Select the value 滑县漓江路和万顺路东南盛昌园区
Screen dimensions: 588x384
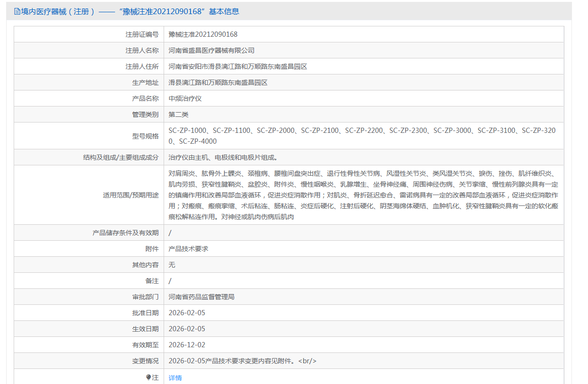pyautogui.click(x=218, y=82)
